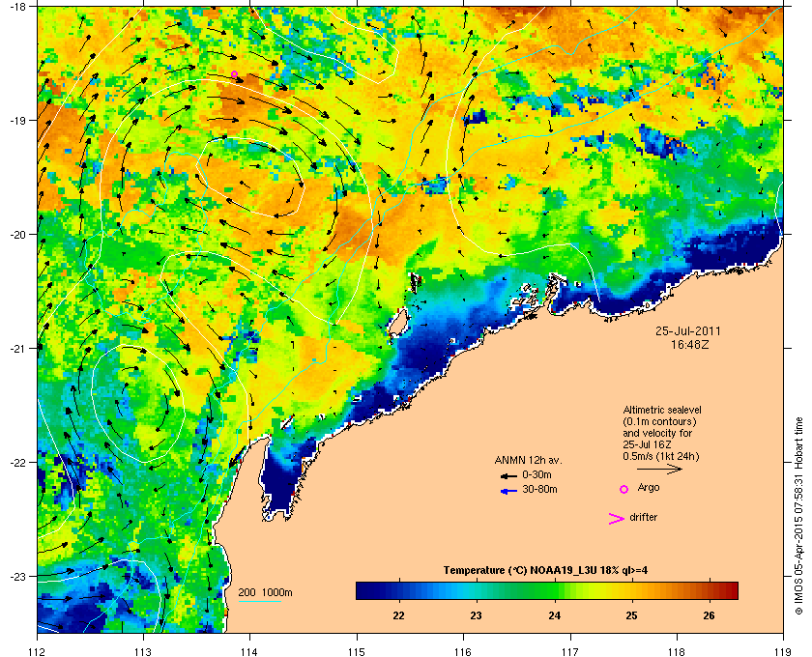Screen dimensions: 812x657
Task: Click the date label 25-Jul-2011
Action: click(x=687, y=330)
